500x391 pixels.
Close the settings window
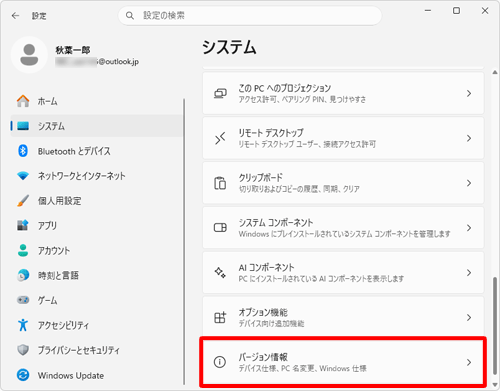click(x=485, y=11)
